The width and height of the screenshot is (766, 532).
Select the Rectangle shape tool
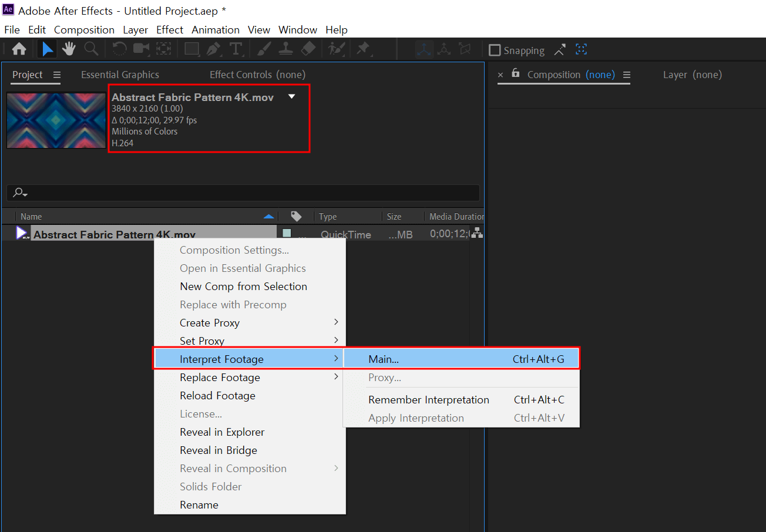tap(192, 49)
